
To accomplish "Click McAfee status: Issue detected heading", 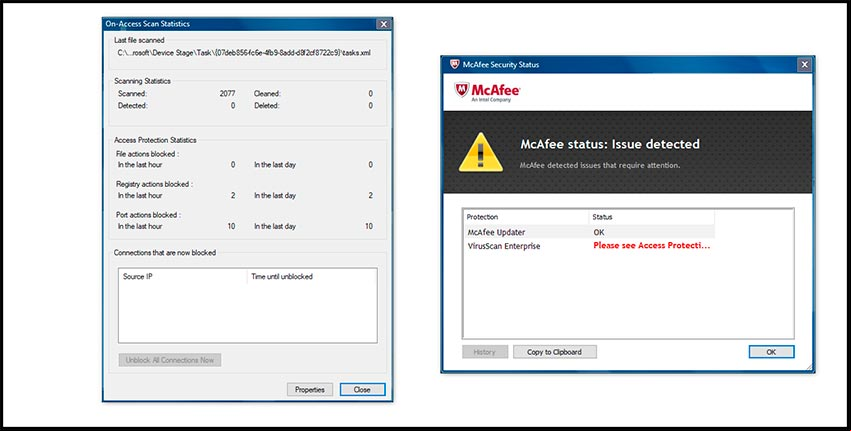I will click(610, 144).
